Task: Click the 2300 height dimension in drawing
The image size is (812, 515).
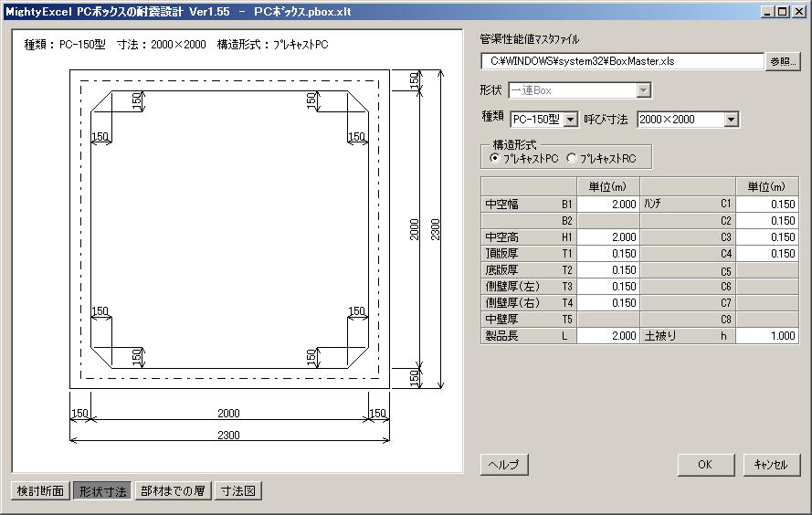Action: (435, 229)
